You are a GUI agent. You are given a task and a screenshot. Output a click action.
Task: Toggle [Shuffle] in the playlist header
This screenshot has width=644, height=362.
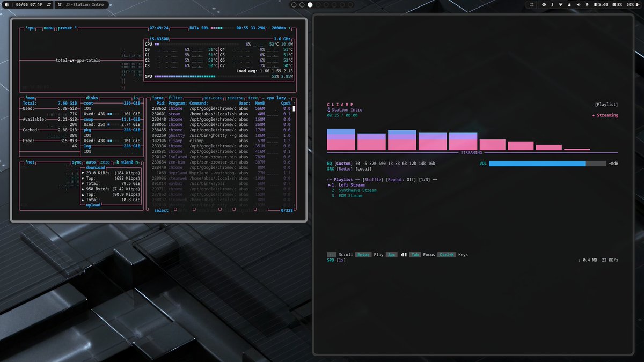[x=373, y=180]
